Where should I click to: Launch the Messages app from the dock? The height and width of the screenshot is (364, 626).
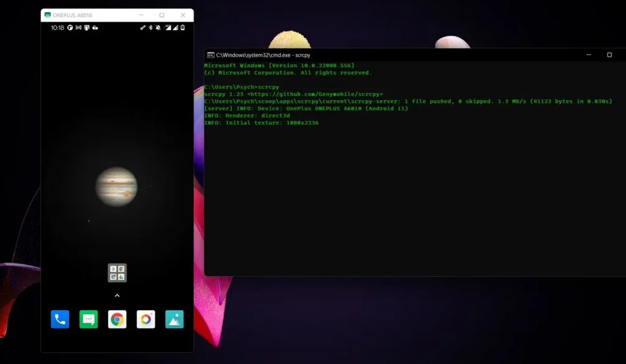point(88,319)
